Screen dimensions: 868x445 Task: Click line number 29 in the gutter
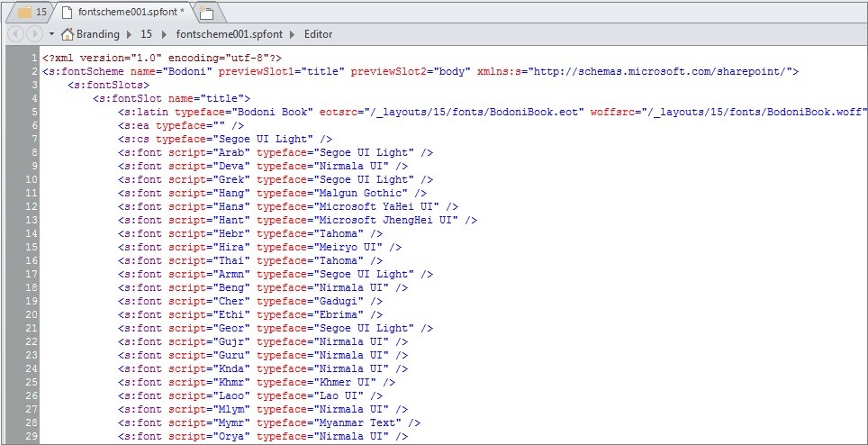click(32, 436)
